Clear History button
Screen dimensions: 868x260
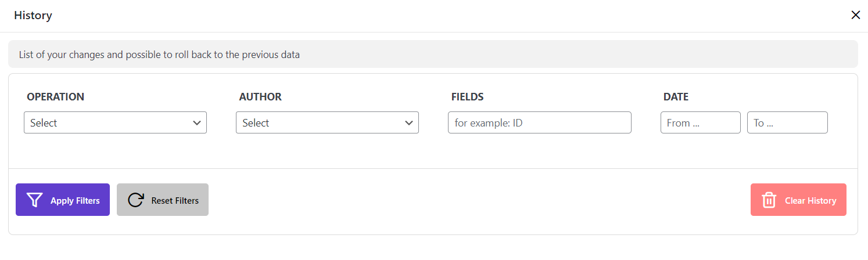(x=798, y=200)
